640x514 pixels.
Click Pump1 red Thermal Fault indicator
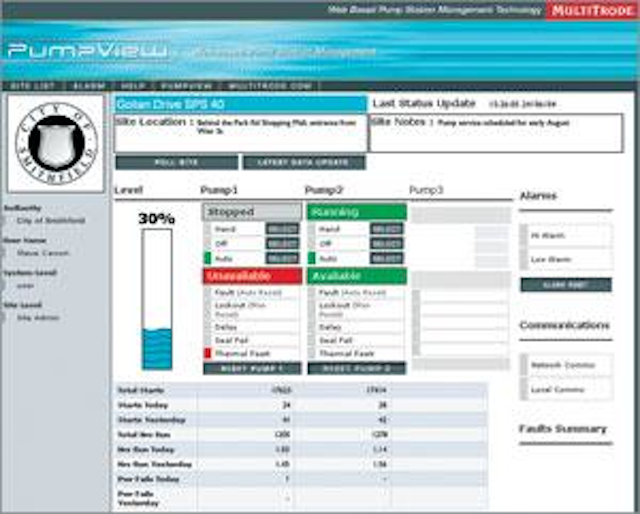pos(207,354)
